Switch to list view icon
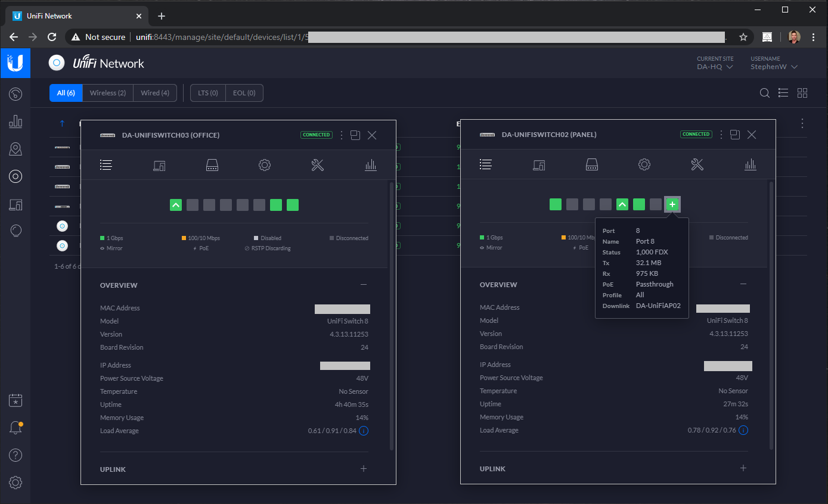This screenshot has width=828, height=504. pyautogui.click(x=783, y=93)
